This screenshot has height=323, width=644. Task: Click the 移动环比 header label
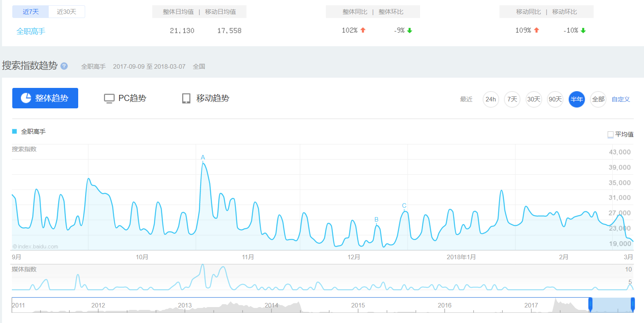tap(565, 12)
